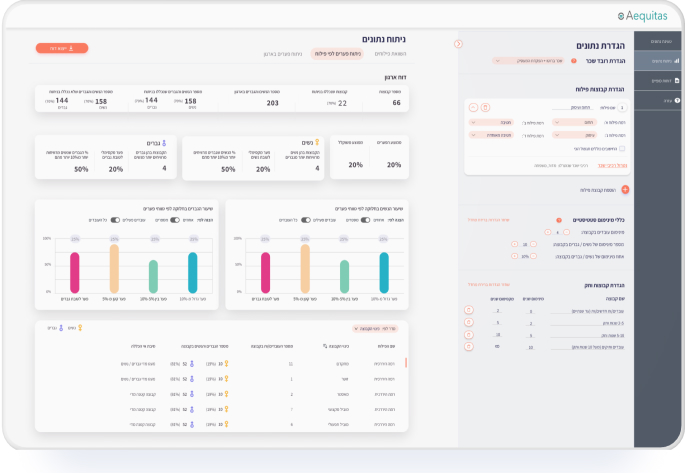Image resolution: width=685 pixels, height=473 pixels.
Task: Check the checkbox in segmentation group card
Action: click(x=622, y=148)
